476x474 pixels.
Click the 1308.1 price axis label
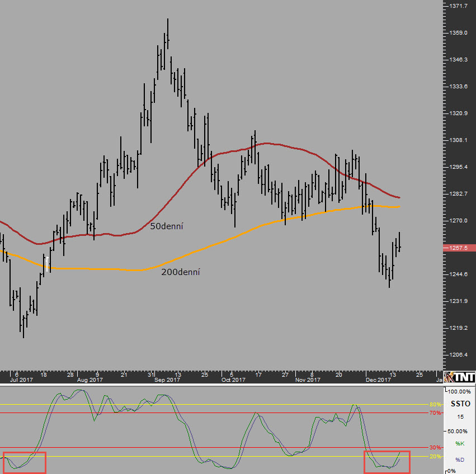click(459, 140)
